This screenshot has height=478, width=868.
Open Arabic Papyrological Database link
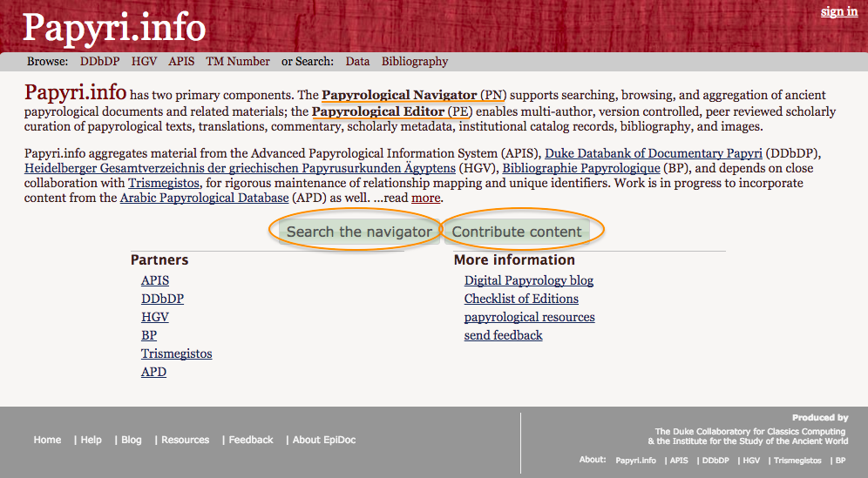tap(204, 198)
